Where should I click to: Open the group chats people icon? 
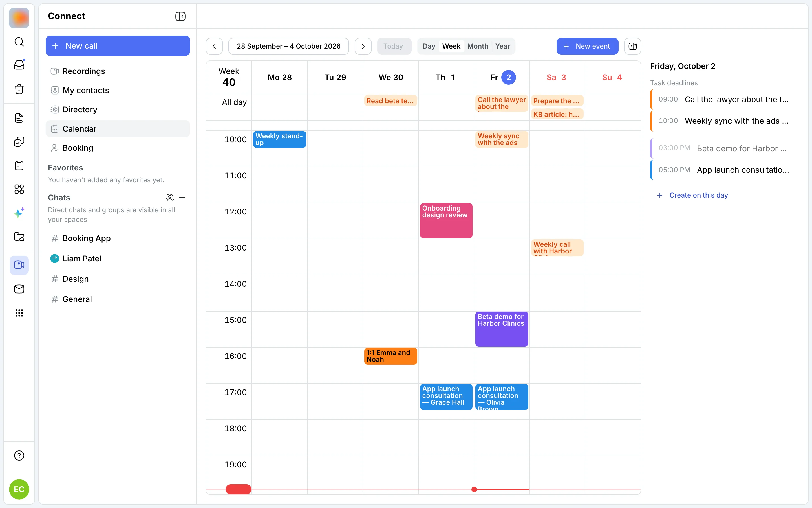coord(170,198)
